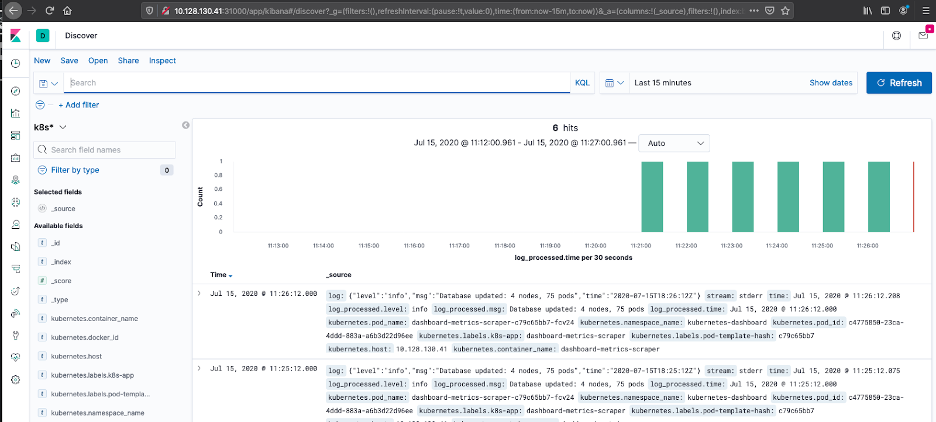Open date quick menu calendar dropdown
Viewport: 936px width, 422px height.
615,83
